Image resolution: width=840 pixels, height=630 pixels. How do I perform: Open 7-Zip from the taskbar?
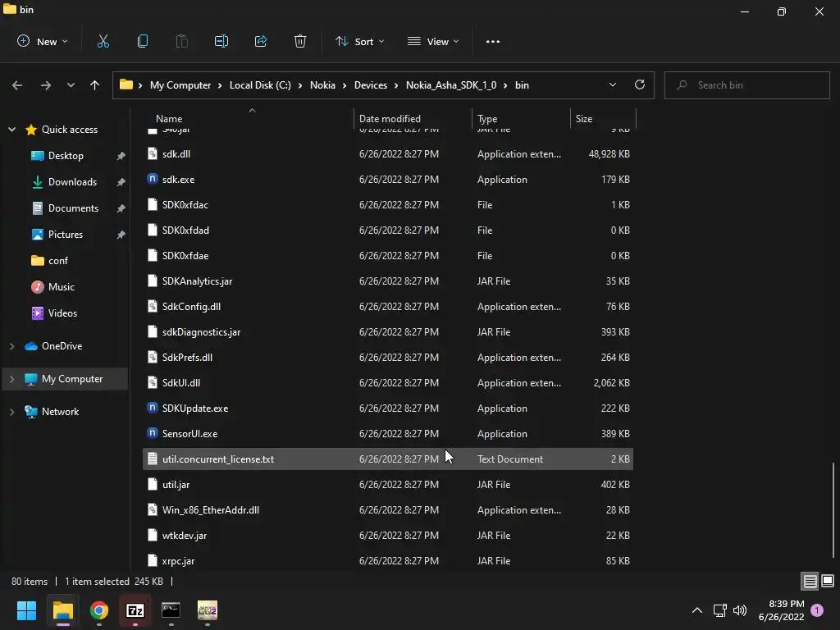pos(135,610)
